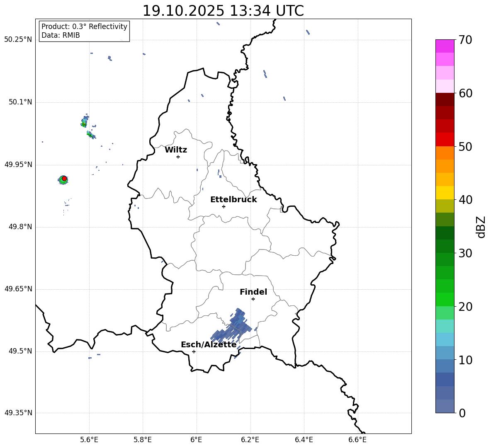Click the colorbar label '20'

(465, 307)
